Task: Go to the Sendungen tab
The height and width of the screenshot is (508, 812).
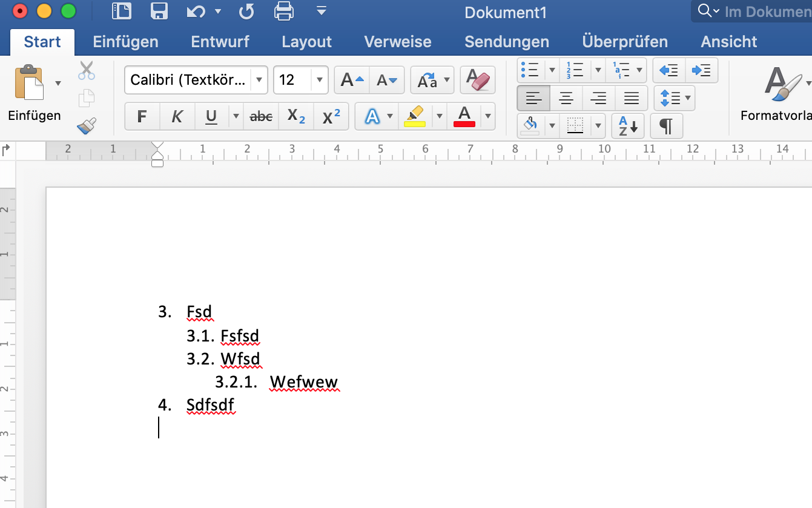Action: point(507,42)
